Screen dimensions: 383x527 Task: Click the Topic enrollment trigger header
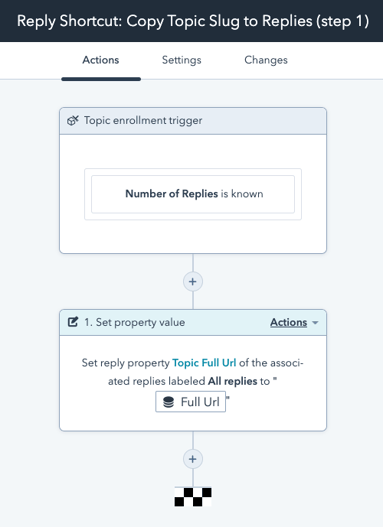point(193,121)
